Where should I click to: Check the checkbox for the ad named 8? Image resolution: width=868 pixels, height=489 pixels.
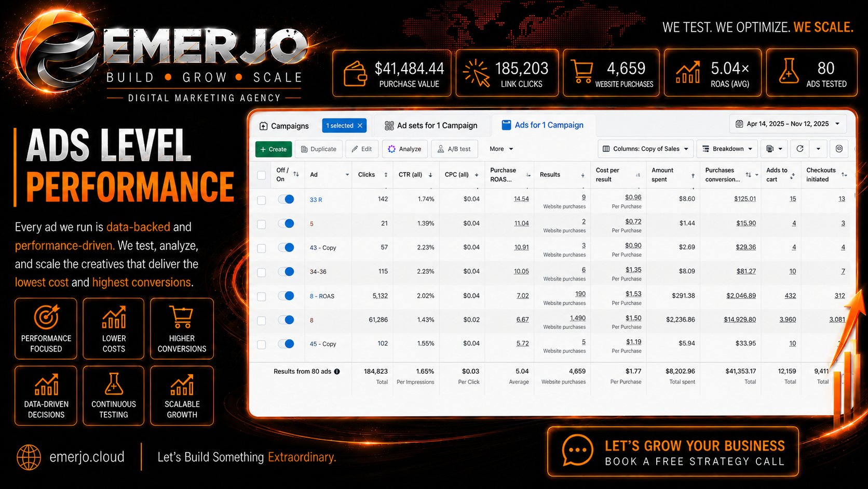click(262, 321)
